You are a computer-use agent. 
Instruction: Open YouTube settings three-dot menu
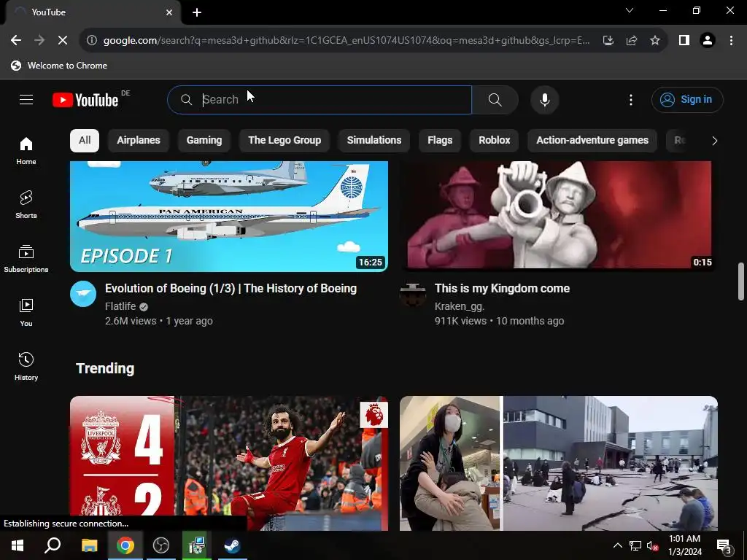pyautogui.click(x=631, y=99)
